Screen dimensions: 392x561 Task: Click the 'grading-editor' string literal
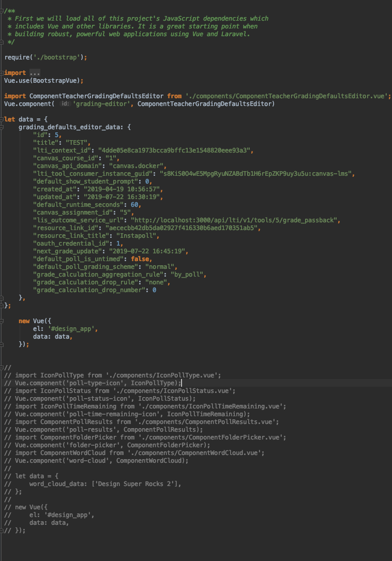coord(101,104)
